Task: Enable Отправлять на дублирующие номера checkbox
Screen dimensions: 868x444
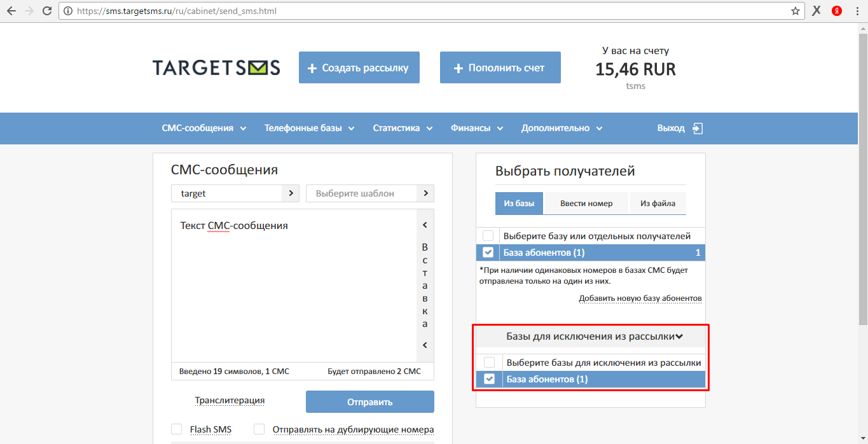Action: pyautogui.click(x=259, y=429)
